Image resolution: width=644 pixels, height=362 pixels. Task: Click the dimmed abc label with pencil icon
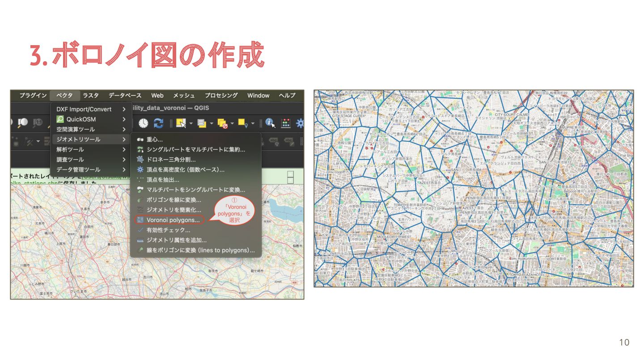click(x=289, y=141)
